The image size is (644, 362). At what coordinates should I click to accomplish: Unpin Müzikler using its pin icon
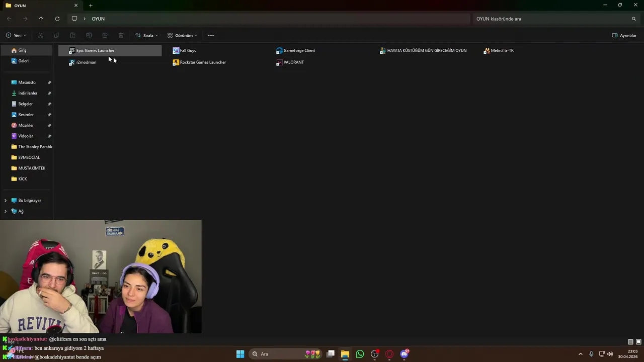(x=49, y=125)
